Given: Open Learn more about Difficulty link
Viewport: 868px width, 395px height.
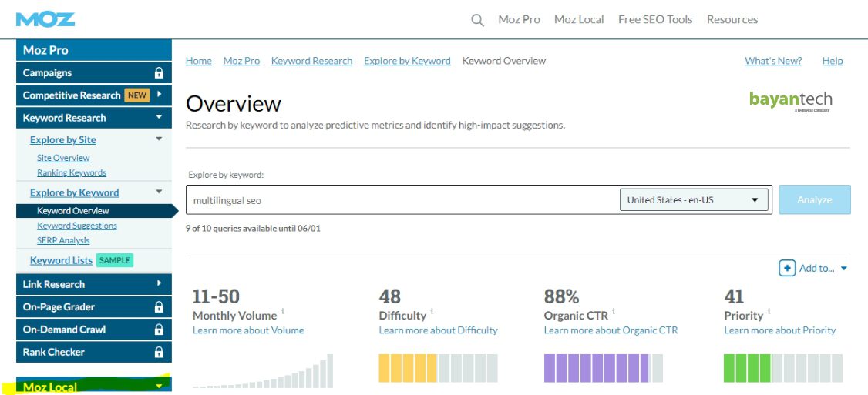Looking at the screenshot, I should pyautogui.click(x=439, y=330).
